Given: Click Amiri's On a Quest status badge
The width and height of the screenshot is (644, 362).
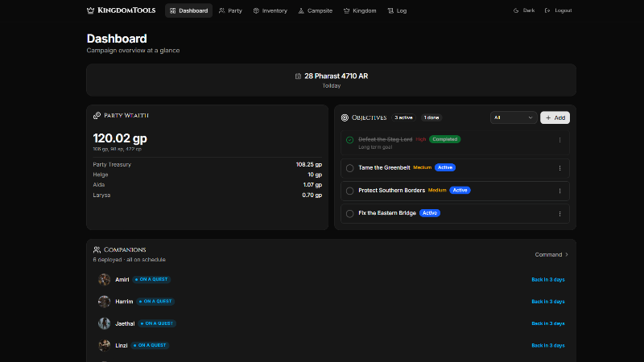Looking at the screenshot, I should [x=151, y=279].
